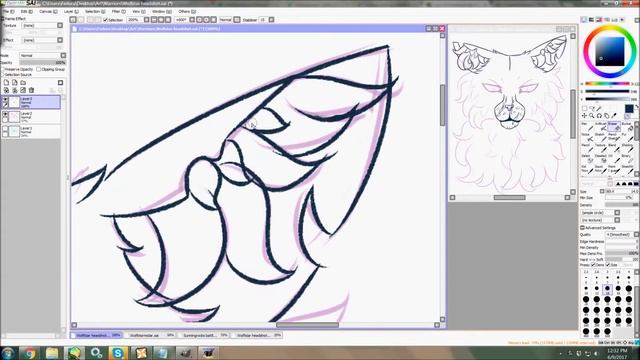Open the layer blending Mode dropdown
The image size is (640, 360).
(x=63, y=55)
